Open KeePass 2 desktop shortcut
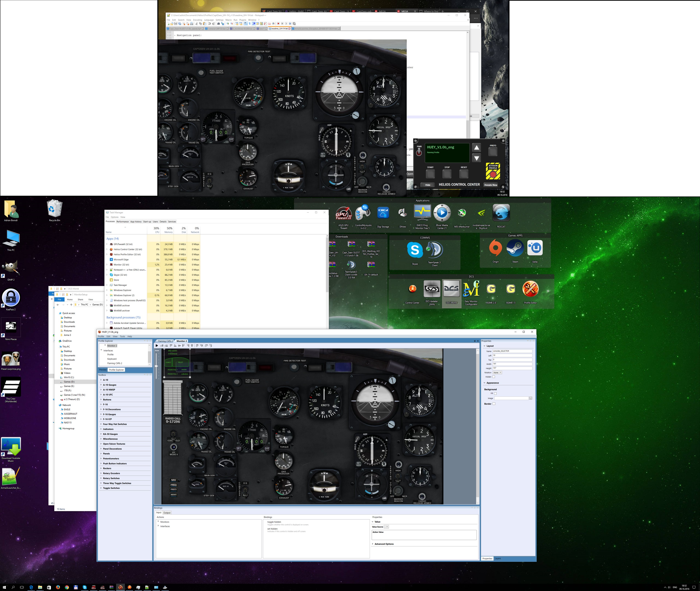Viewport: 700px width, 591px height. (11, 299)
